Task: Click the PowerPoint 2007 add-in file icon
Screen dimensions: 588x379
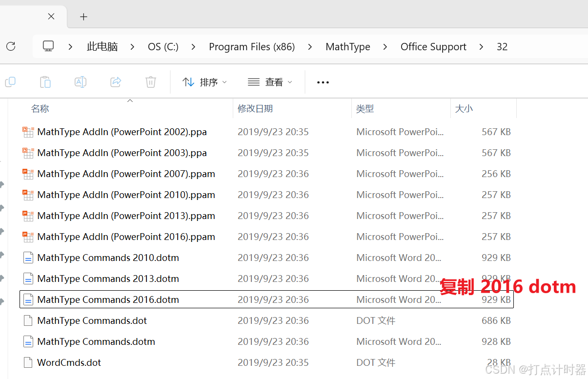Action: click(28, 174)
